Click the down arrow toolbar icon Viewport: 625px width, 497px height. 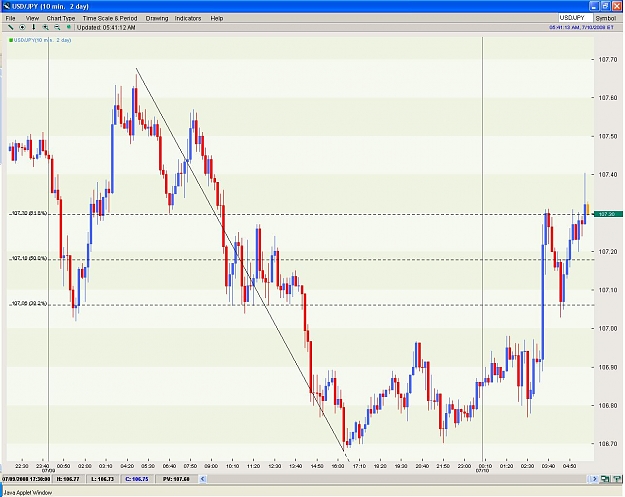click(x=34, y=28)
